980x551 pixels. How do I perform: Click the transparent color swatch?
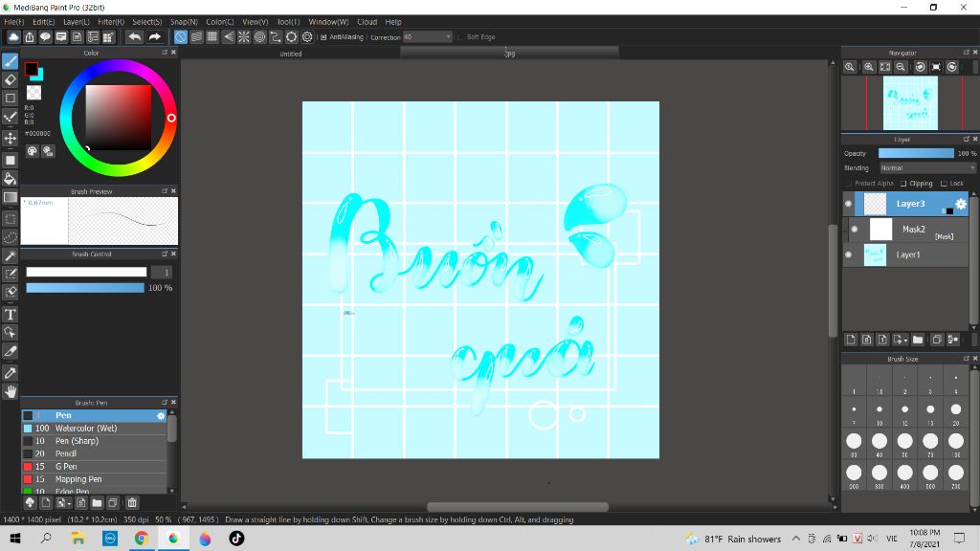[33, 93]
